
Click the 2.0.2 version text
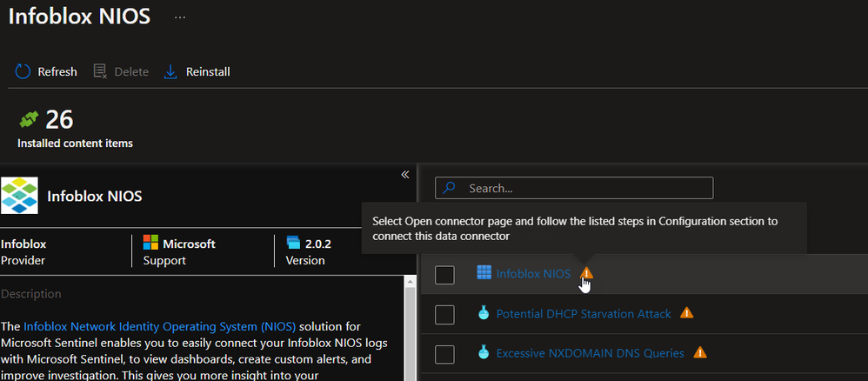point(318,244)
